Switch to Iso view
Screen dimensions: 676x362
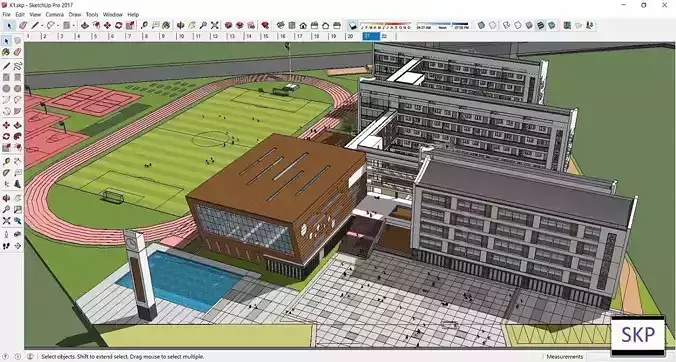281,25
